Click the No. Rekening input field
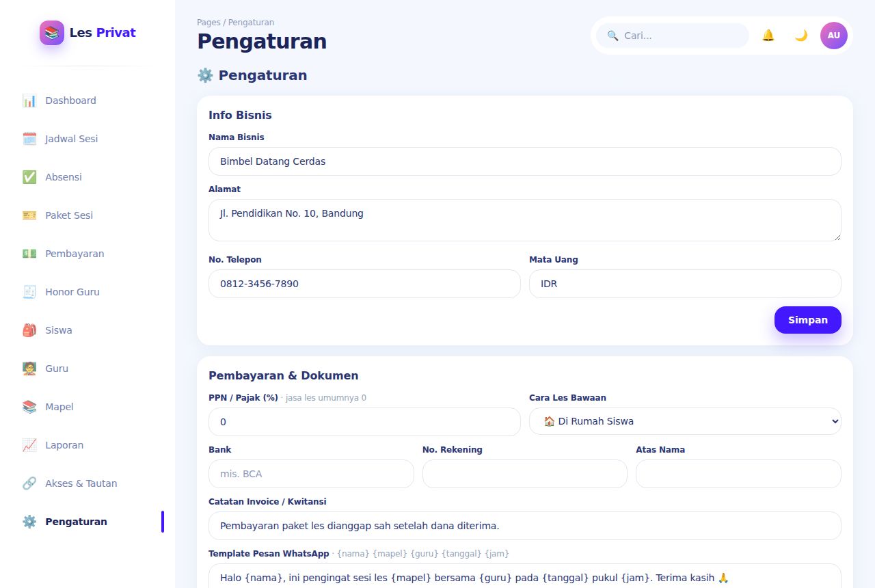This screenshot has height=588, width=875. [525, 474]
